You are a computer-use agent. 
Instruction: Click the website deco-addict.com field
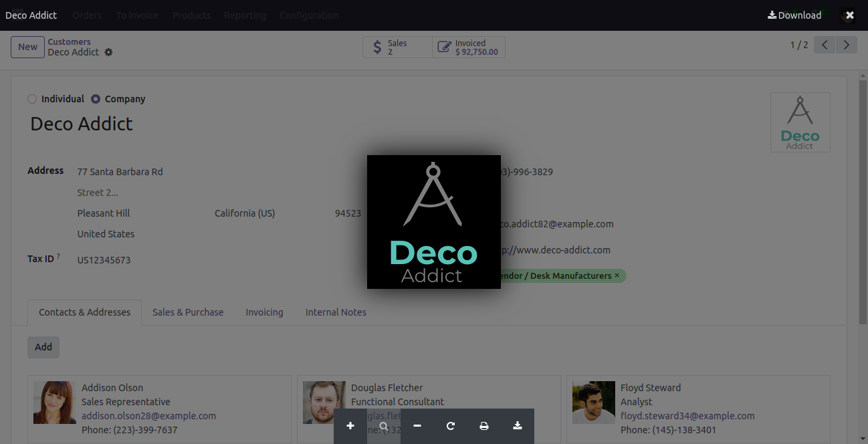point(556,250)
